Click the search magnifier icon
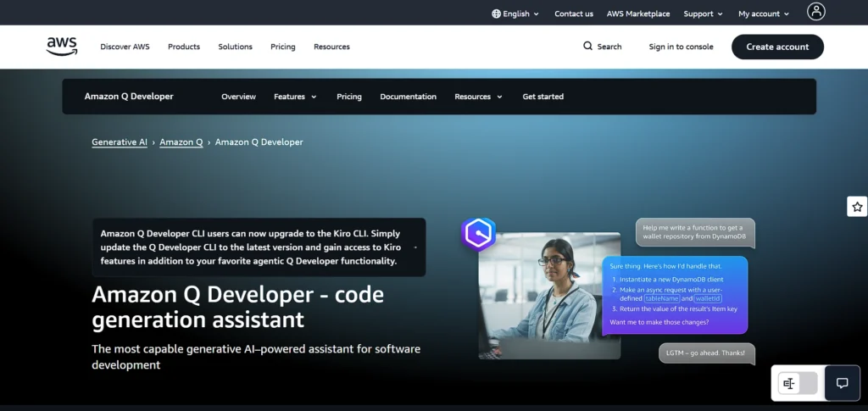 [x=588, y=46]
